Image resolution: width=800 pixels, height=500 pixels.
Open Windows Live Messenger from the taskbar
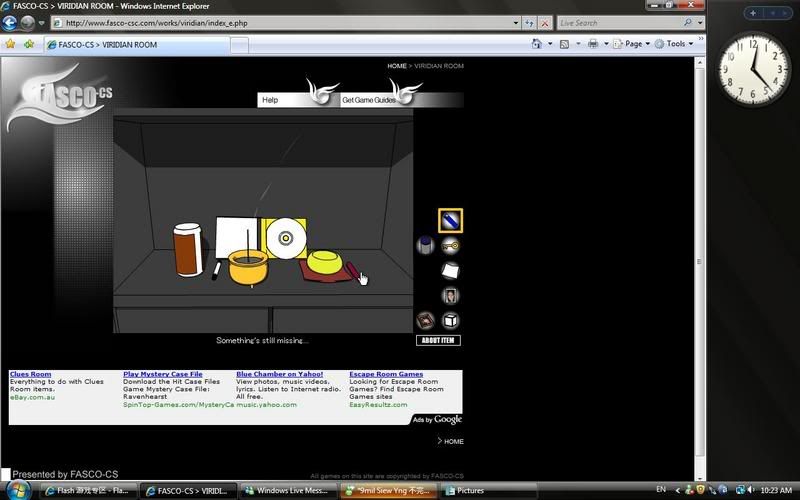[x=288, y=491]
